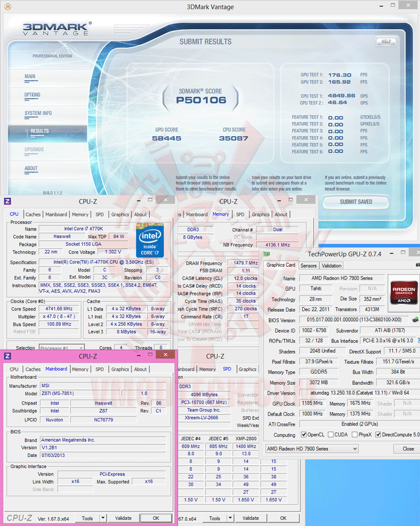Screen dimensions: 420x526
Task: Open OPTIONS in the 3DMark Vantage sidebar
Action: click(x=32, y=95)
